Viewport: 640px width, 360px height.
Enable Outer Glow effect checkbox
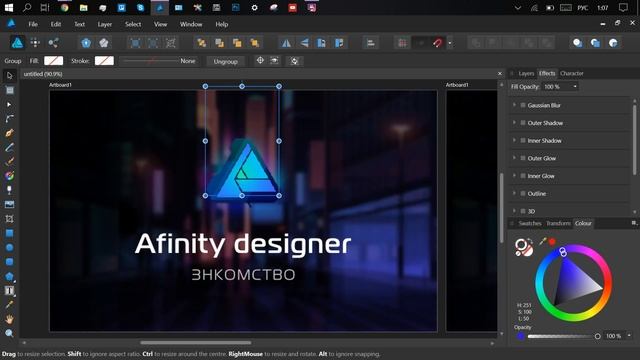pyautogui.click(x=523, y=158)
